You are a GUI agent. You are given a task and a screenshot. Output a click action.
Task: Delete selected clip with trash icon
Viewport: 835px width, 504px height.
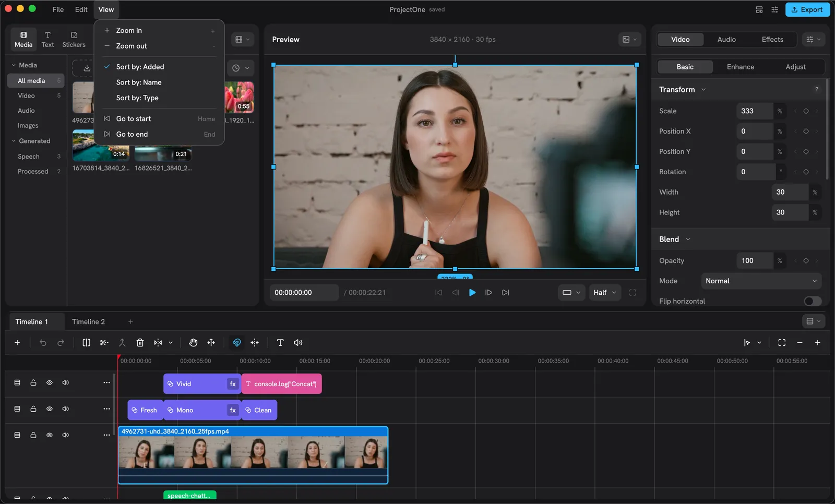pos(140,343)
